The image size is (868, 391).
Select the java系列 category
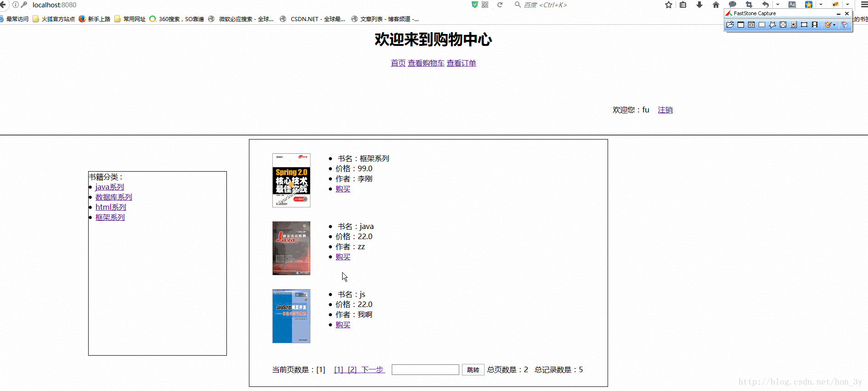110,187
